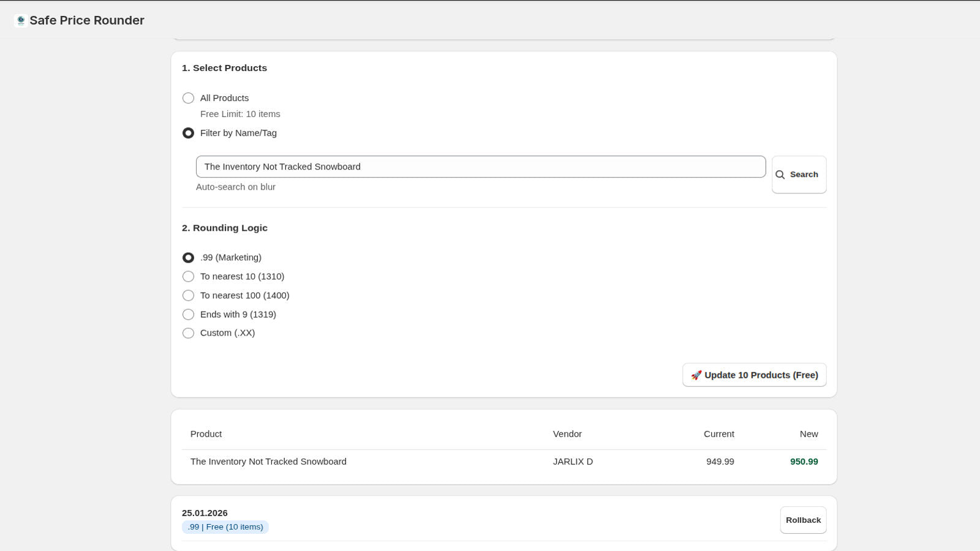Select To nearest 10 (1310) rounding

coord(188,277)
